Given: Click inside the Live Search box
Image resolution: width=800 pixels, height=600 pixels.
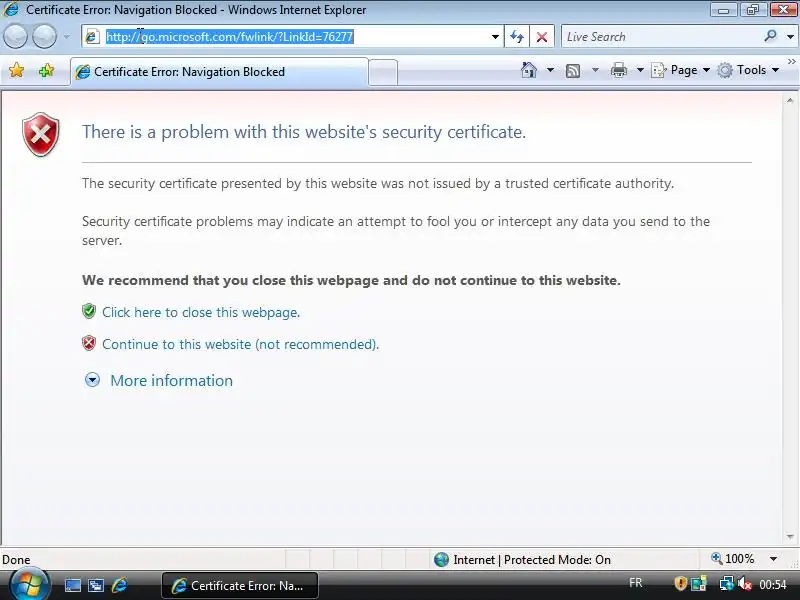Looking at the screenshot, I should point(661,37).
